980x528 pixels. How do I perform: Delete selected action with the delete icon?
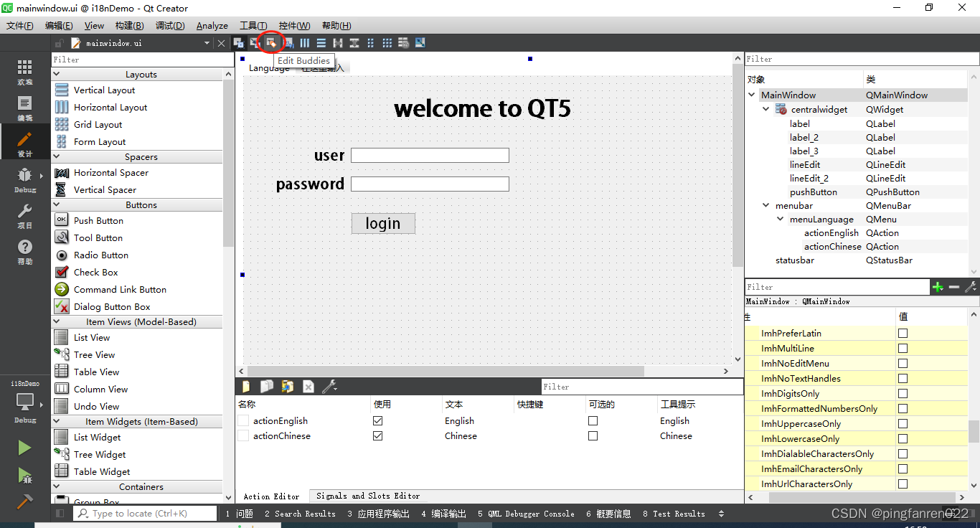(x=308, y=386)
